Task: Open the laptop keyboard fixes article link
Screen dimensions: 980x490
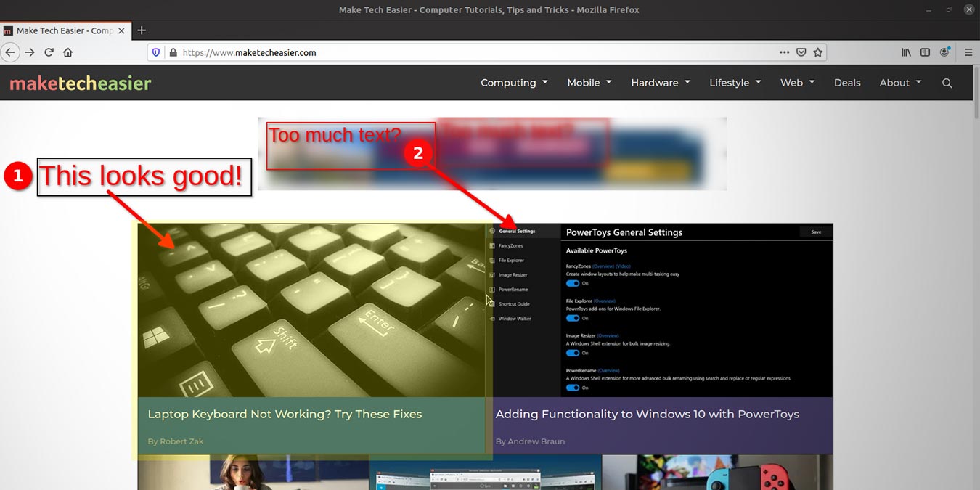Action: [284, 414]
